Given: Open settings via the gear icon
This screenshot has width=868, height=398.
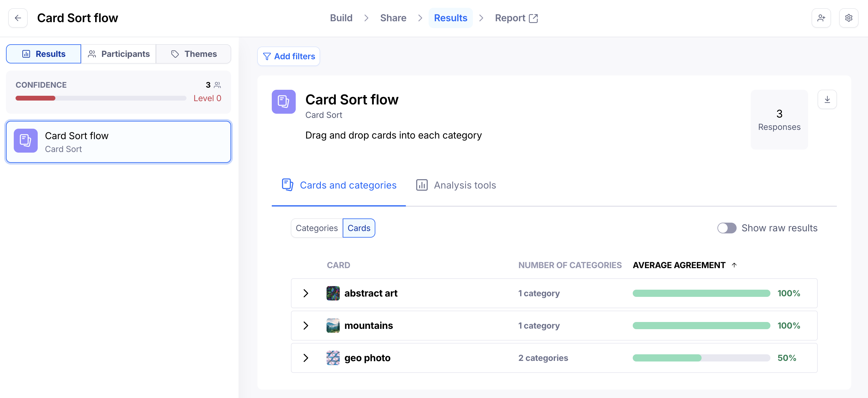Looking at the screenshot, I should click(x=849, y=18).
